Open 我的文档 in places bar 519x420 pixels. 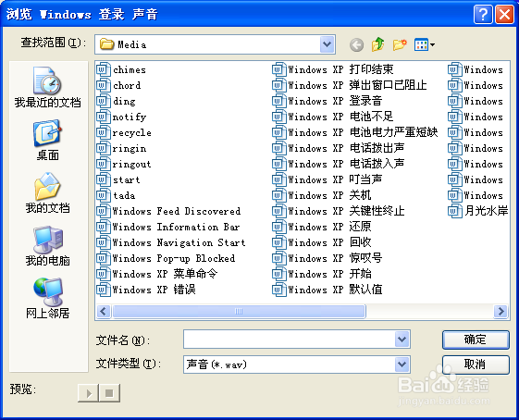pos(48,193)
